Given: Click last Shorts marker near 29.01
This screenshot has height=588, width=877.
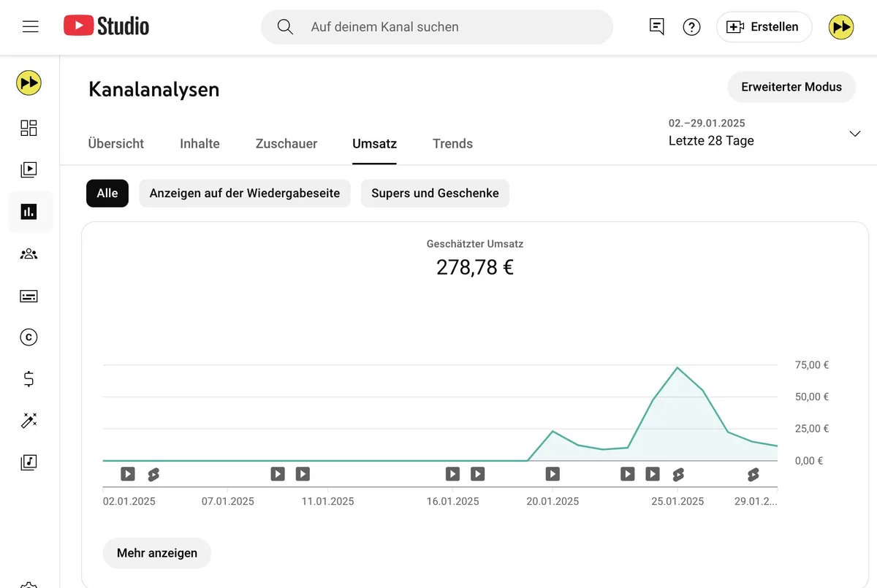Looking at the screenshot, I should point(753,475).
